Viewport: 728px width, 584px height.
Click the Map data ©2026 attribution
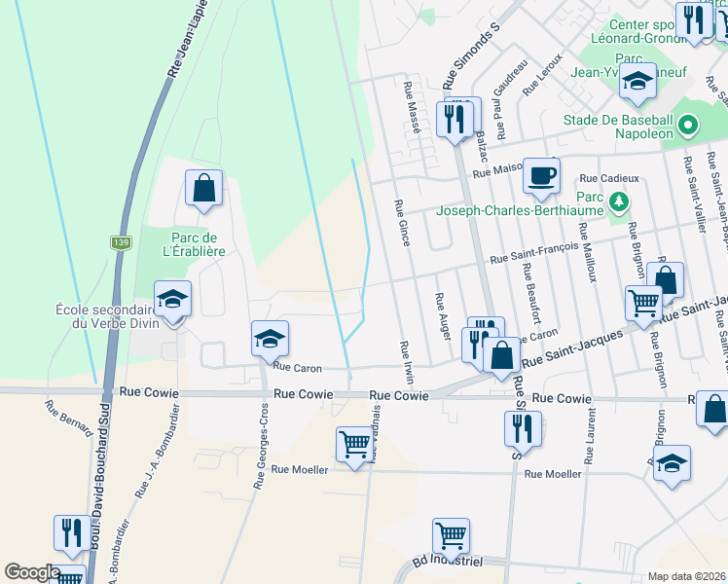pos(686,576)
